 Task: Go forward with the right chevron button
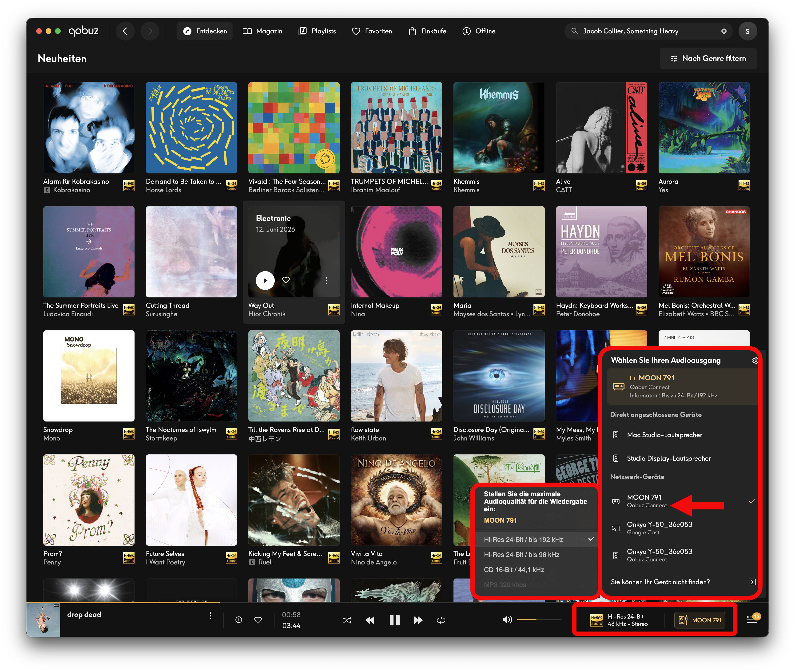[150, 31]
